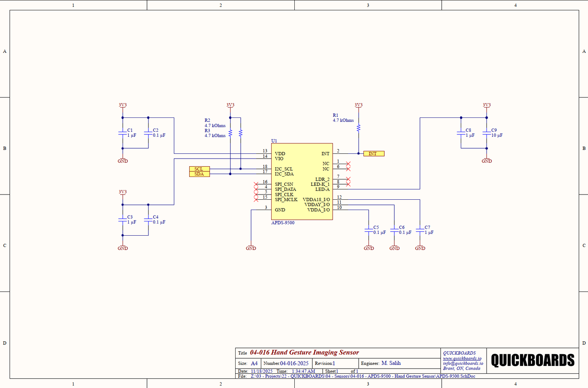Open the www.quickboards.io link

[x=462, y=358]
